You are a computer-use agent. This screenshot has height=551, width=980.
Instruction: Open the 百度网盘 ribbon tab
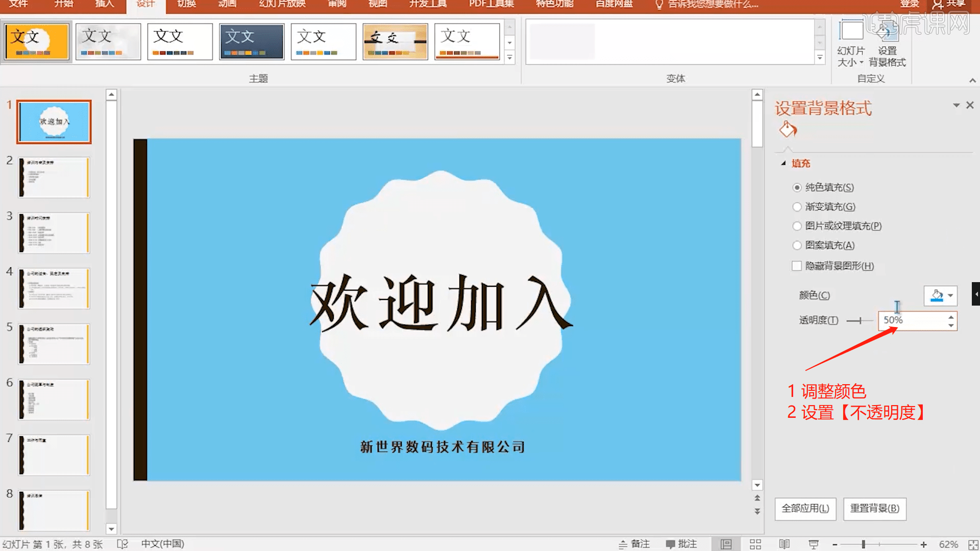(614, 4)
